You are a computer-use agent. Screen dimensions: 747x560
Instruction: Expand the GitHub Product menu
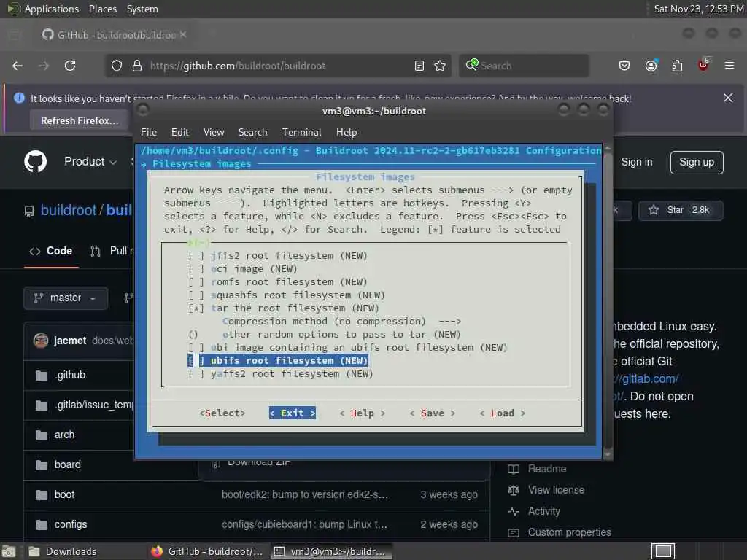90,162
